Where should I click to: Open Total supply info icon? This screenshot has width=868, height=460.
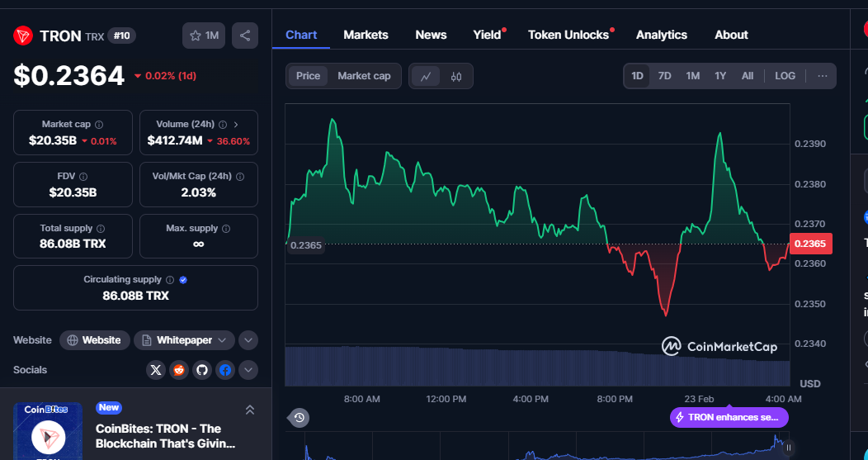tap(101, 228)
